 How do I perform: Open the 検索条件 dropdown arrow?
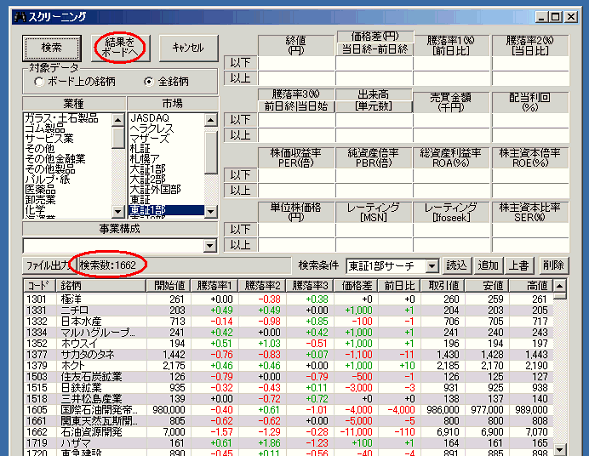coord(432,266)
